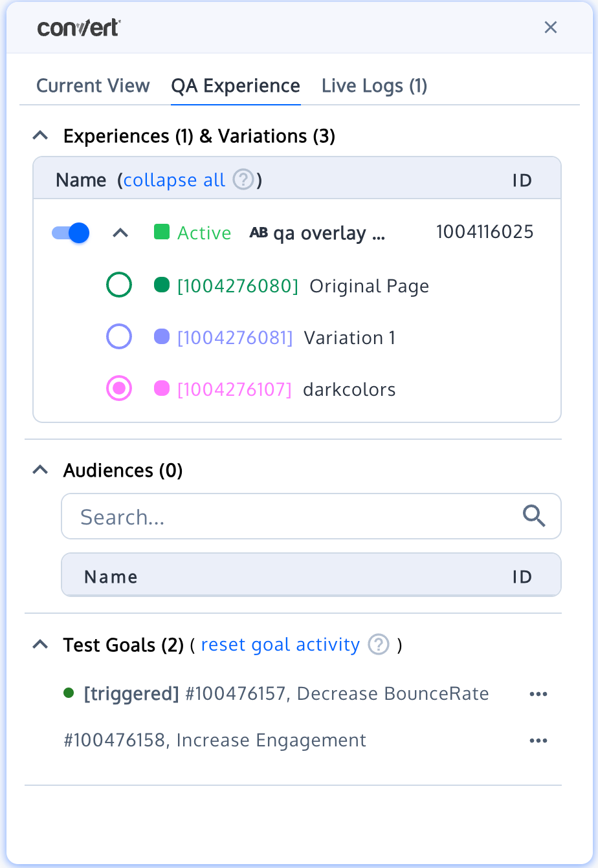Screen dimensions: 598x868
Task: Collapse the qa overlay experience row
Action: point(120,232)
